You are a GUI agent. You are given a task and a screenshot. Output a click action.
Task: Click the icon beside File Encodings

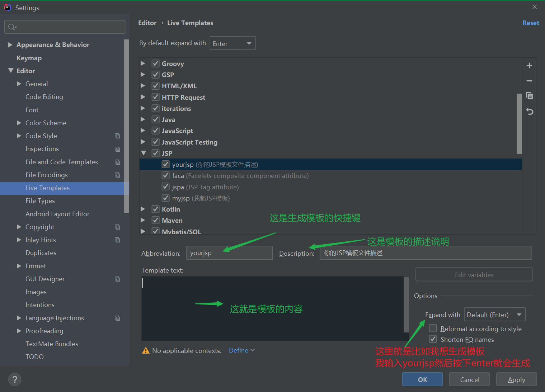pos(117,175)
